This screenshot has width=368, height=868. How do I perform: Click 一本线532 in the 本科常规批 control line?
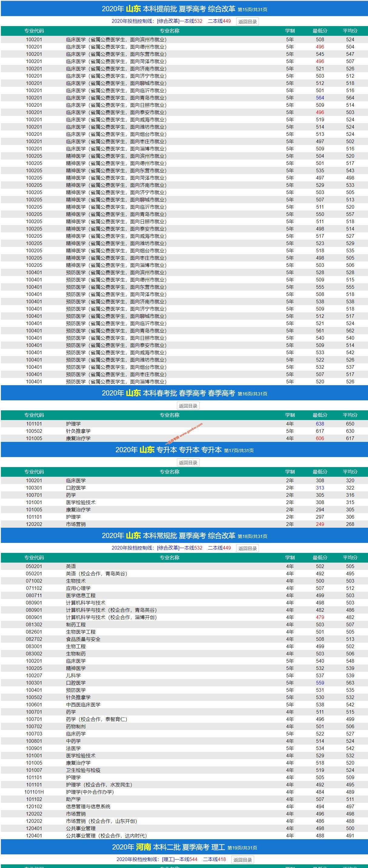(x=191, y=548)
